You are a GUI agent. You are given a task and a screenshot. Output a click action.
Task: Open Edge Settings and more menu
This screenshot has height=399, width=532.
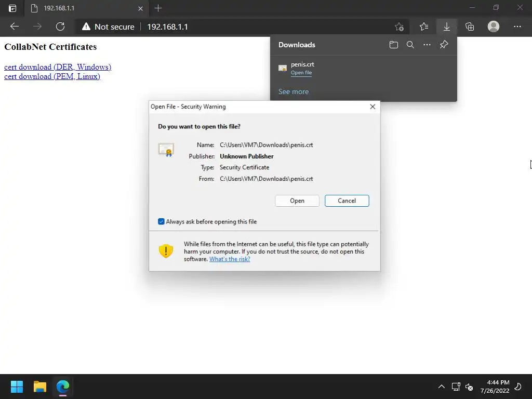[x=517, y=26]
